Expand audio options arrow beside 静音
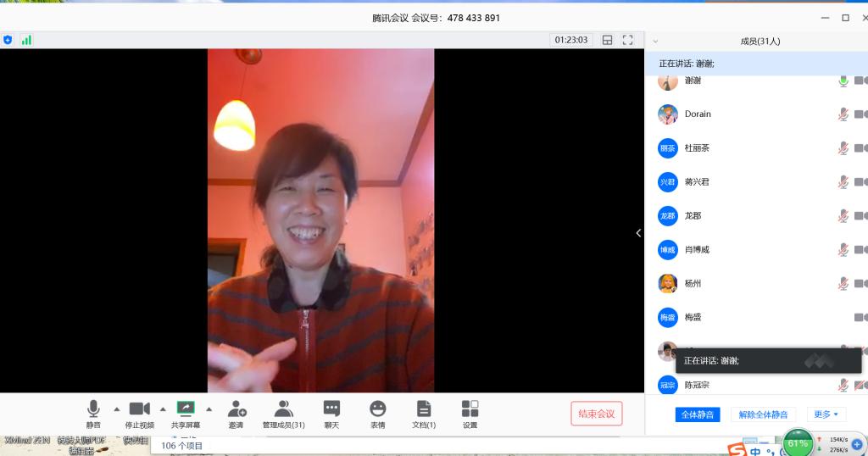Screen dimensions: 868x456 (x=117, y=409)
